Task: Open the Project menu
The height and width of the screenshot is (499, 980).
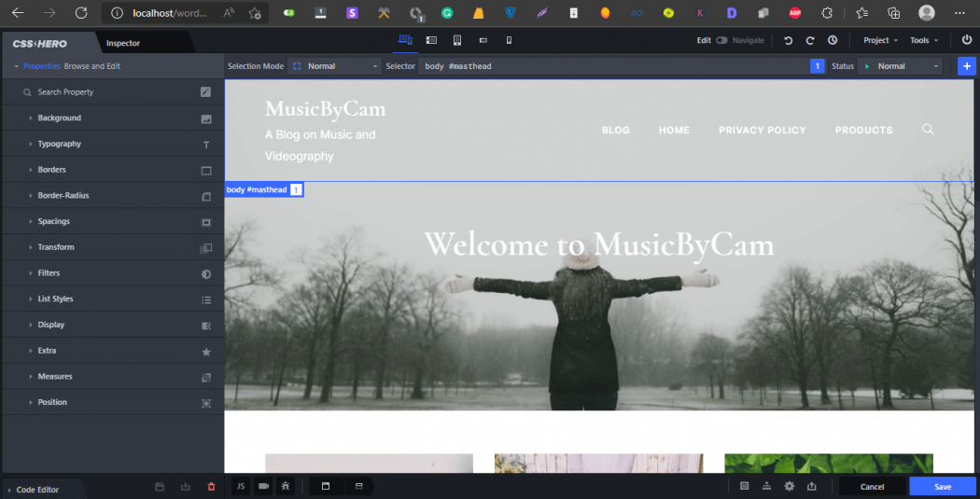Action: (880, 40)
